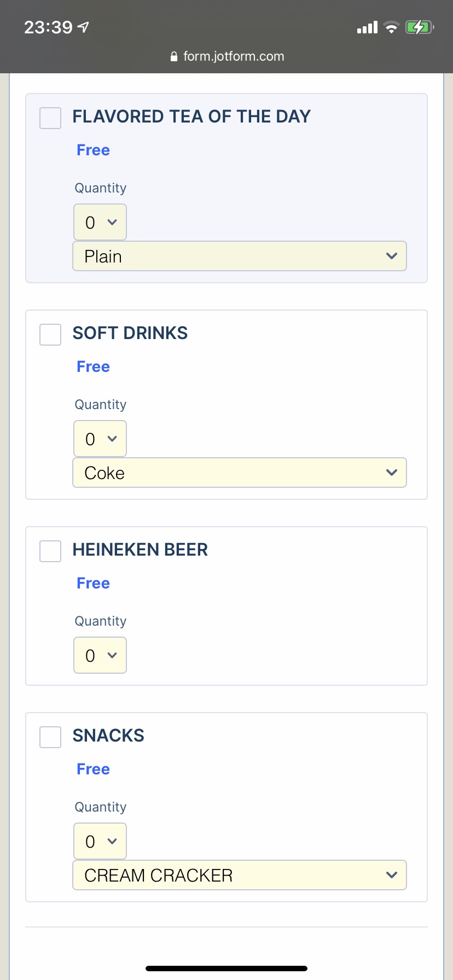Tap the location arrow beside the time
This screenshot has width=453, height=980.
(83, 27)
